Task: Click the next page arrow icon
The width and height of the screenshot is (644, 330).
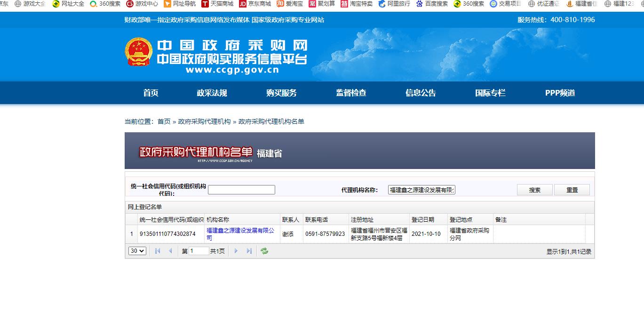Action: pyautogui.click(x=236, y=251)
